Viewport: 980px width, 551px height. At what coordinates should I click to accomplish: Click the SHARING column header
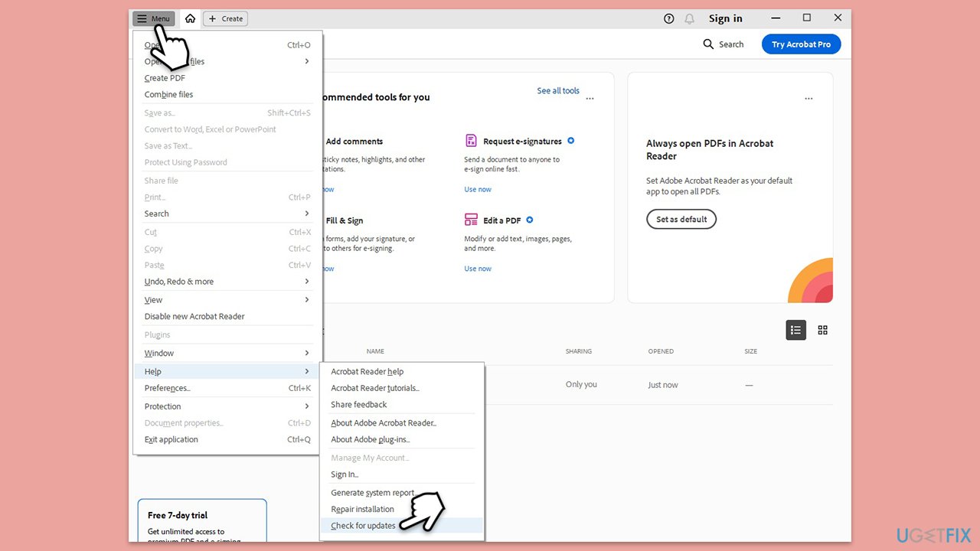[x=579, y=351]
